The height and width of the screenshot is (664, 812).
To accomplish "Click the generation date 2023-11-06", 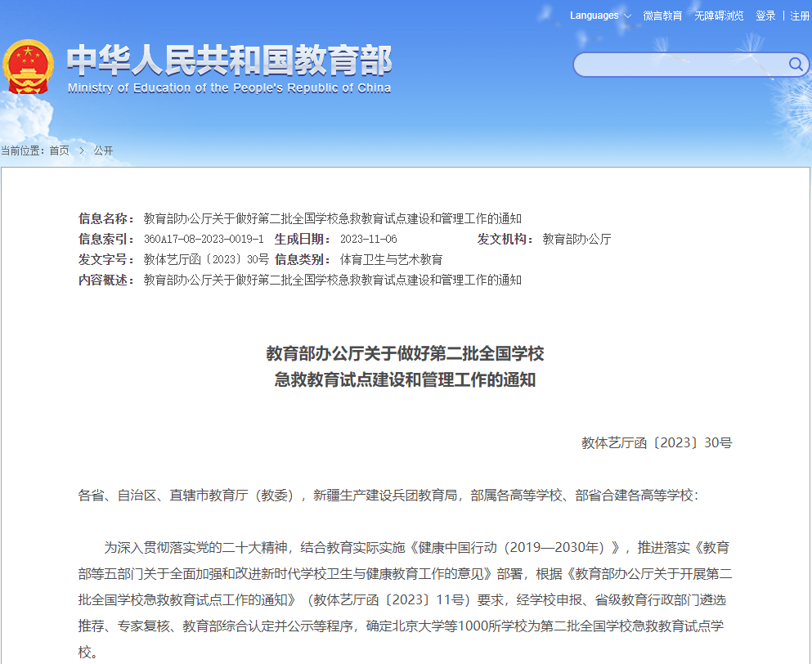I will [368, 239].
